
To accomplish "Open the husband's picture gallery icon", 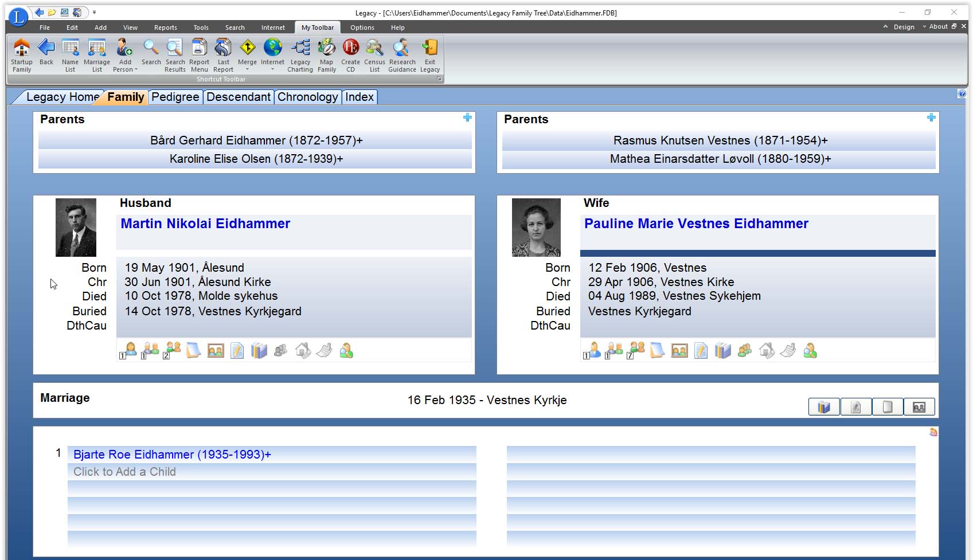I will point(216,350).
